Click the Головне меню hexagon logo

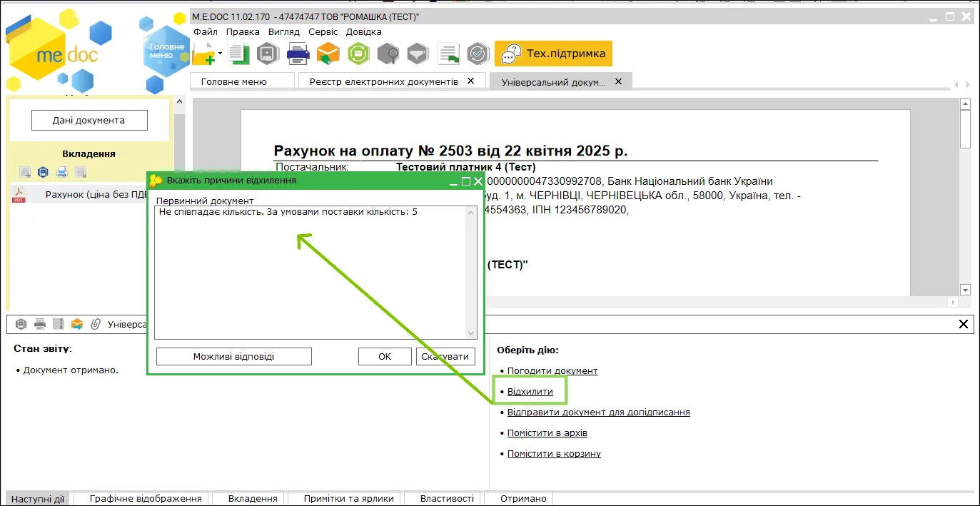click(166, 50)
